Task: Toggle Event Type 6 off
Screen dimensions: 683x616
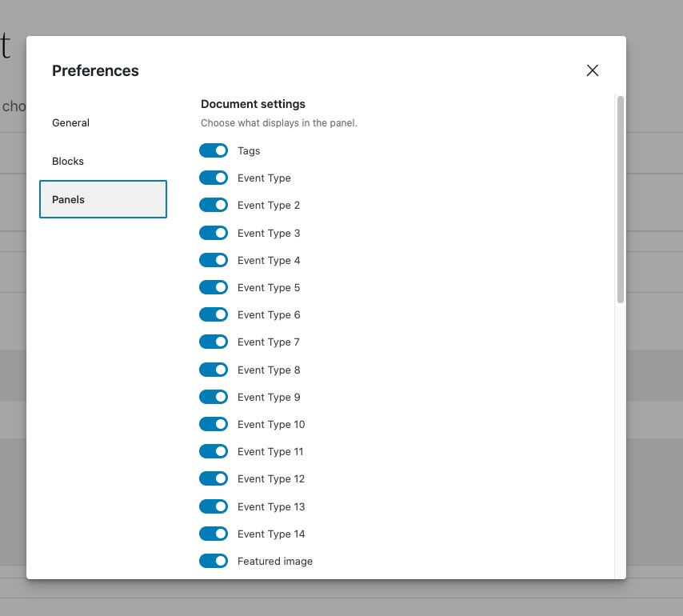Action: pos(214,314)
